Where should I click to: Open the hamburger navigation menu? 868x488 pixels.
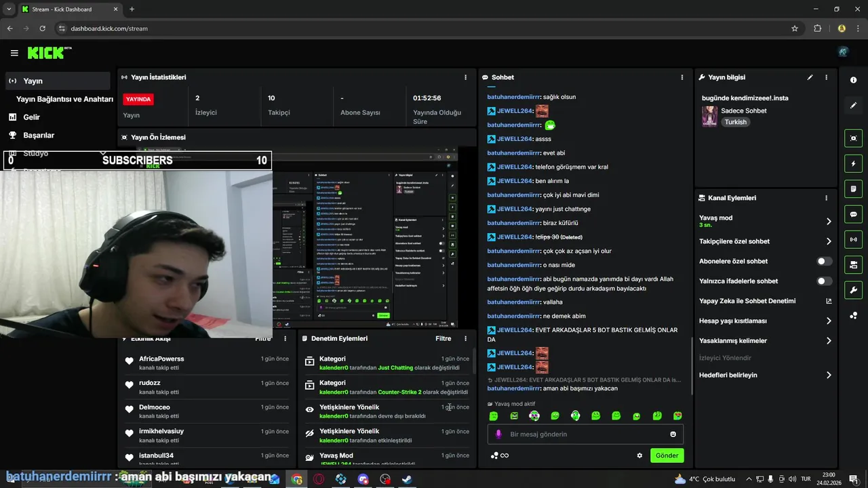(x=14, y=53)
